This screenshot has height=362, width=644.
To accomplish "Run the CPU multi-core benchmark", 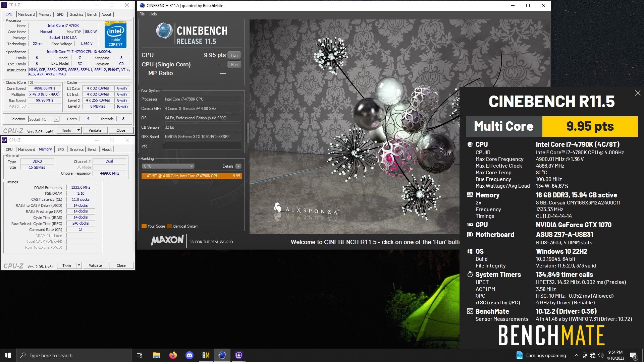I will coord(234,55).
